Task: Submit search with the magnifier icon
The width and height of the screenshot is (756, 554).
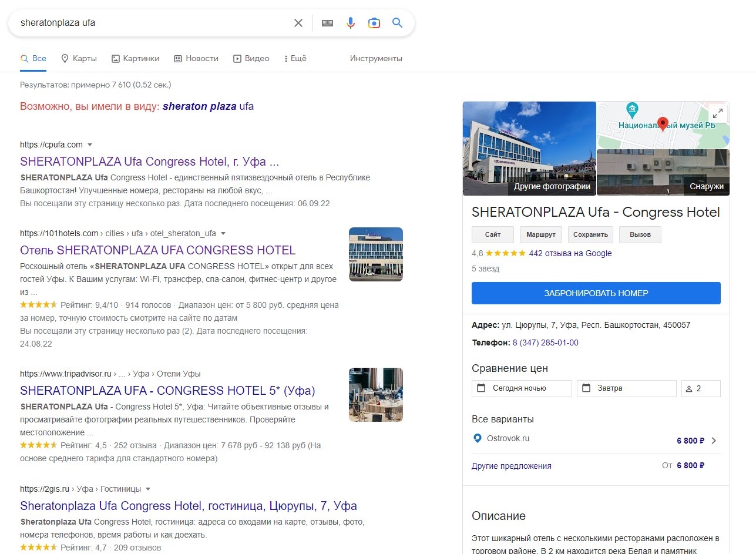Action: click(x=398, y=23)
